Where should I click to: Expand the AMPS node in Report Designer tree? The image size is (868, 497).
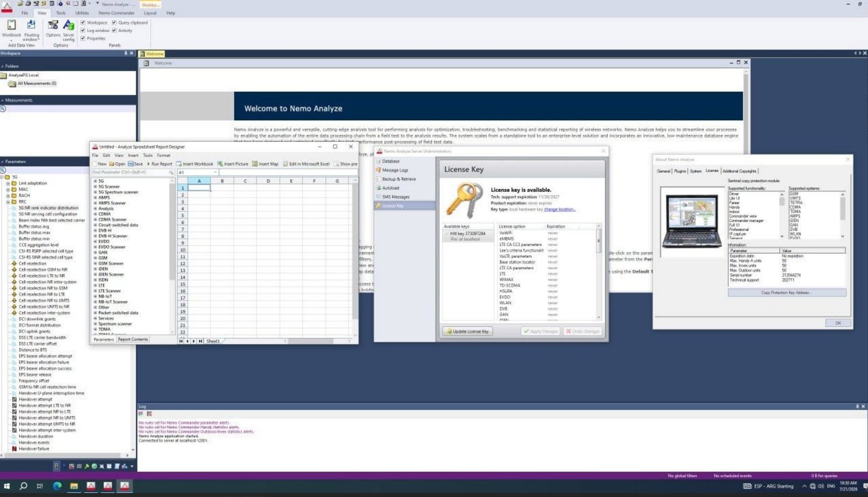pos(95,198)
